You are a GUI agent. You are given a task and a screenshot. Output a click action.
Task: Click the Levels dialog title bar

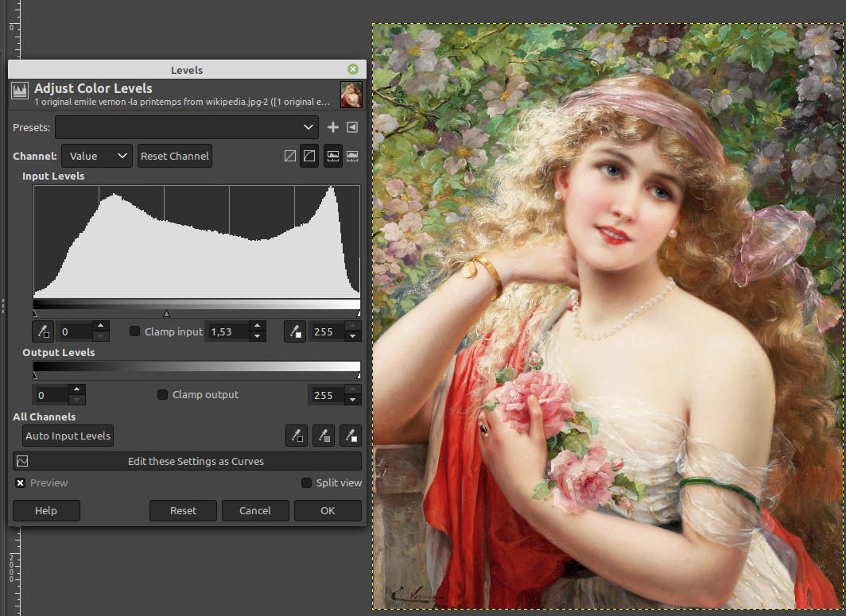click(x=187, y=70)
